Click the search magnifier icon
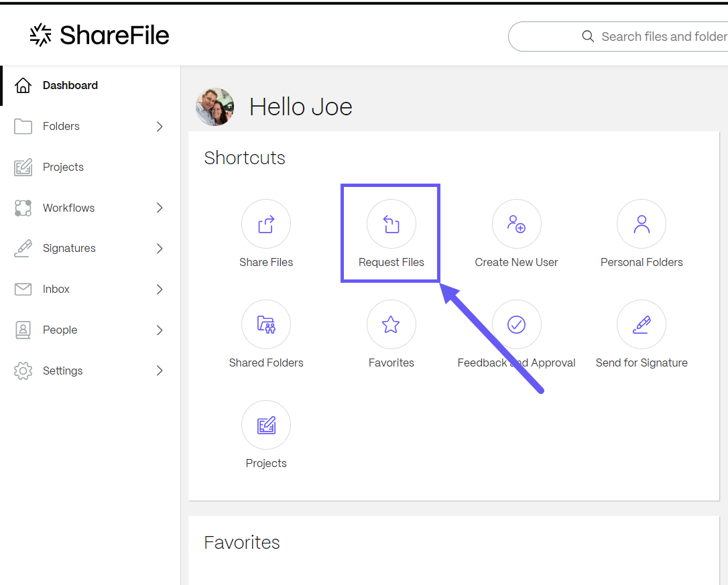Image resolution: width=728 pixels, height=585 pixels. point(588,36)
